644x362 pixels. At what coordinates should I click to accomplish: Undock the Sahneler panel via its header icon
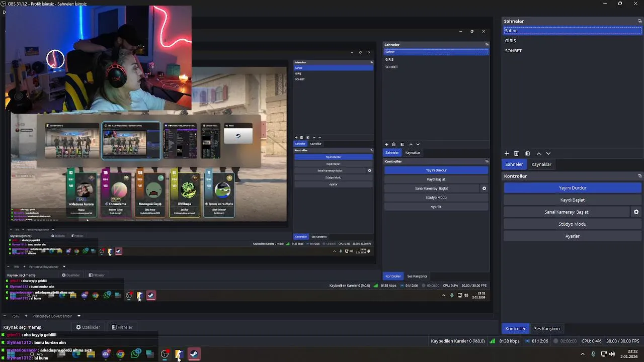click(x=640, y=21)
